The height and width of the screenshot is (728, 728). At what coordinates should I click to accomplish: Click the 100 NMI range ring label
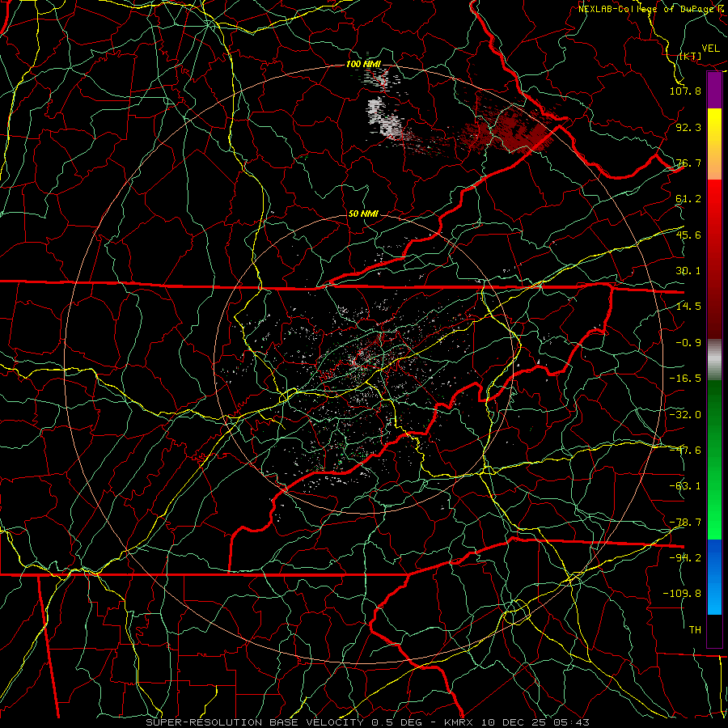pos(363,64)
